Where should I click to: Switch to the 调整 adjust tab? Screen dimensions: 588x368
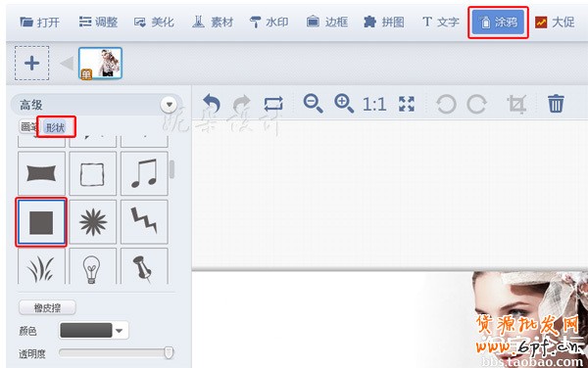99,23
